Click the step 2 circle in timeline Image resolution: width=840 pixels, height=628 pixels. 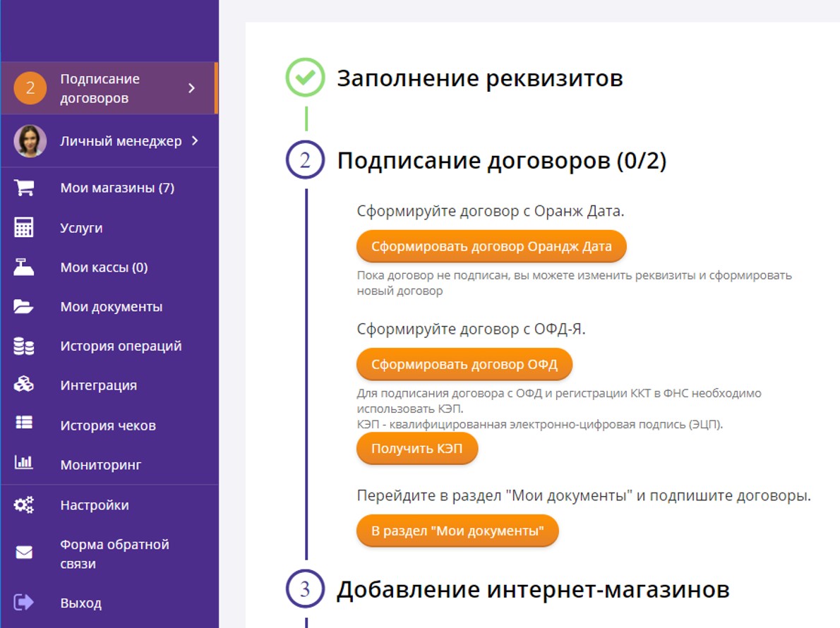pyautogui.click(x=305, y=159)
